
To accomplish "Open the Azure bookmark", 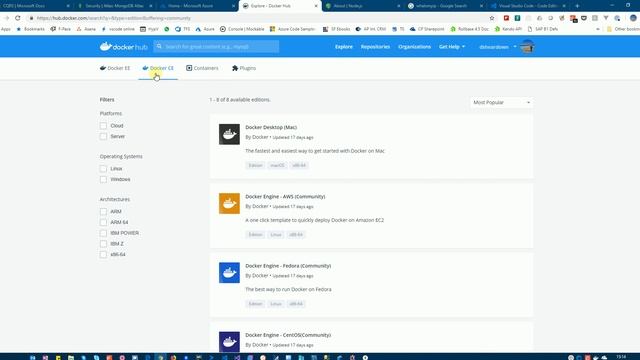I will [205, 29].
